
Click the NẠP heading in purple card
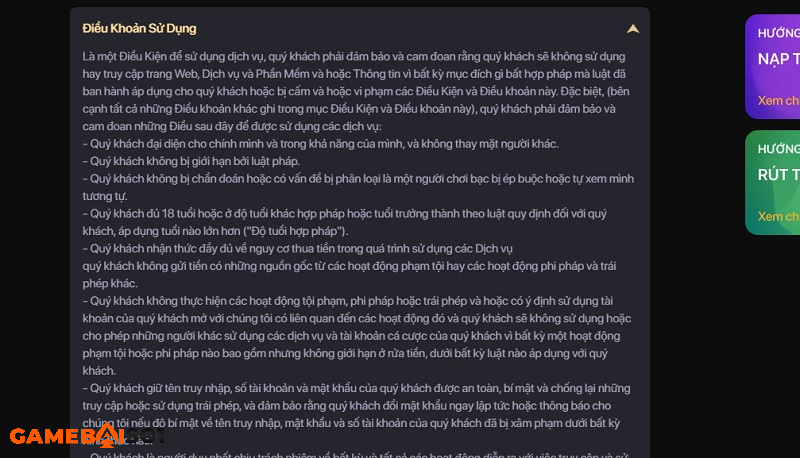(x=779, y=59)
